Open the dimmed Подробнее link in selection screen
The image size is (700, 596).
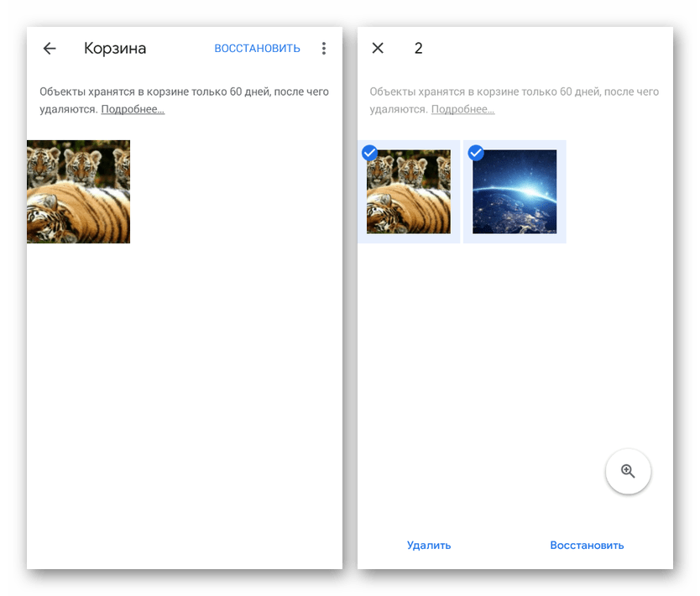(x=462, y=109)
